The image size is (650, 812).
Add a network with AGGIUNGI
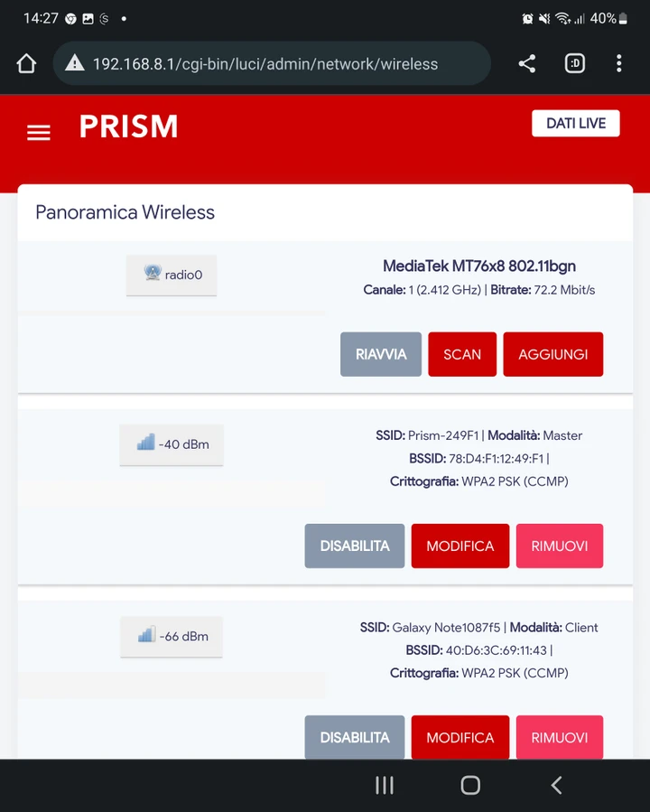tap(553, 354)
